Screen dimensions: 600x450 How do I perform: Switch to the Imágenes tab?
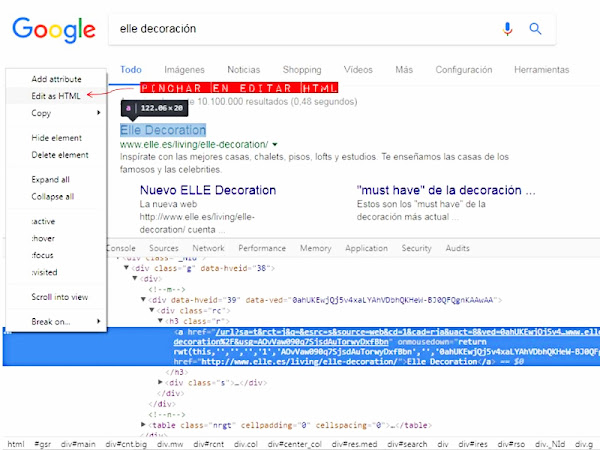pyautogui.click(x=184, y=70)
